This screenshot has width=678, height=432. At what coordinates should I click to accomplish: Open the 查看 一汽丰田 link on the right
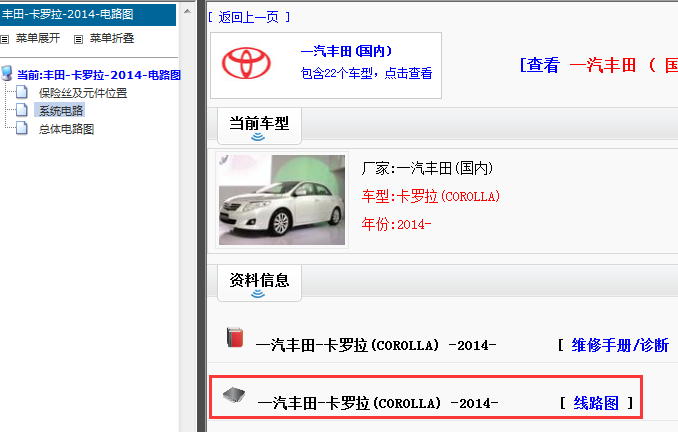pyautogui.click(x=598, y=65)
